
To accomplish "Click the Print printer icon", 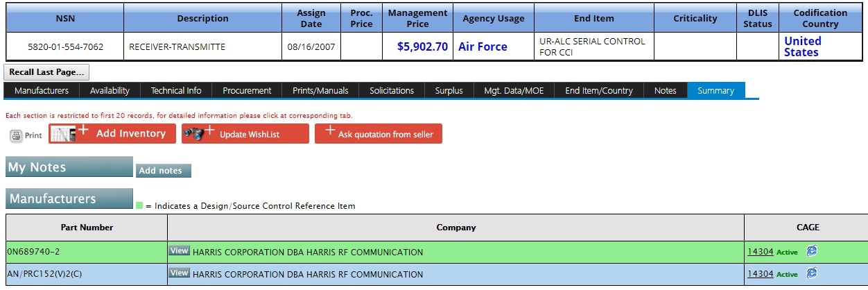I will pos(16,135).
